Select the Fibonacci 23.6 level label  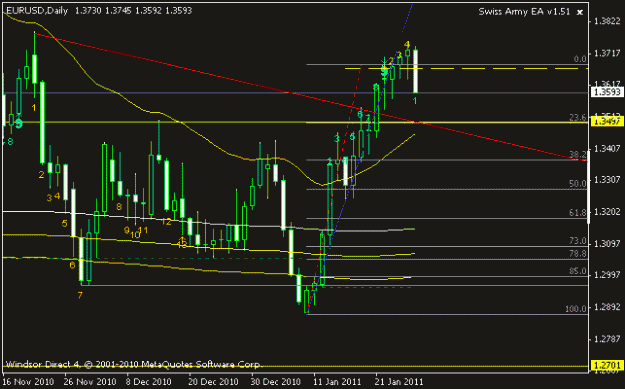pos(578,117)
